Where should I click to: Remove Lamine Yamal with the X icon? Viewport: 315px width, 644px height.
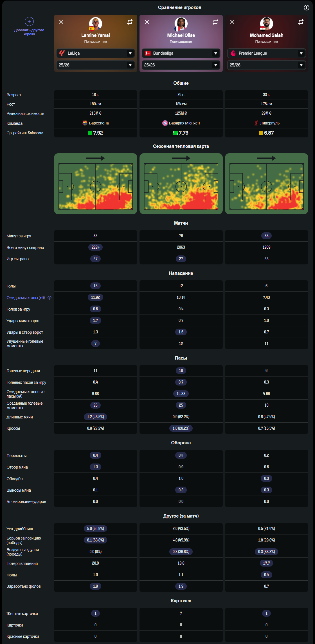click(61, 22)
